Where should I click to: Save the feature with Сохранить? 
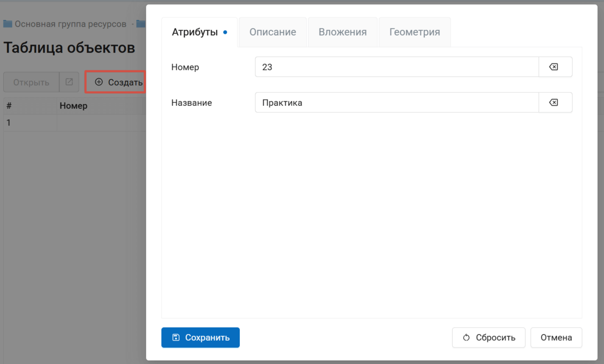(200, 337)
